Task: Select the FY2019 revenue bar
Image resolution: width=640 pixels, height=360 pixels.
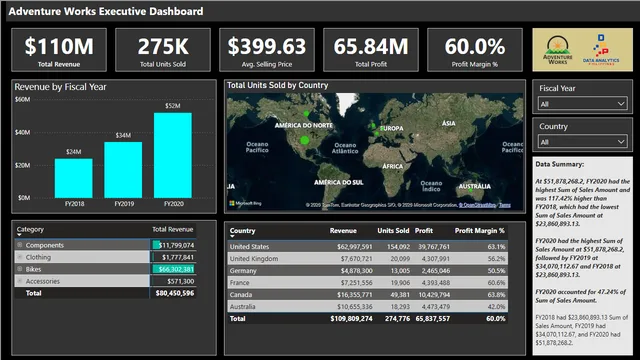Action: (123, 170)
